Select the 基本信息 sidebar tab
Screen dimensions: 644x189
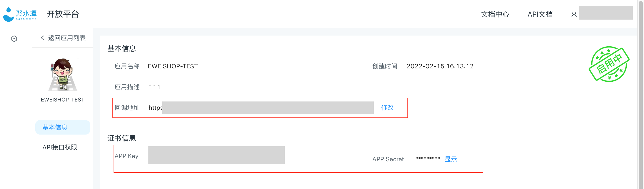(63, 127)
